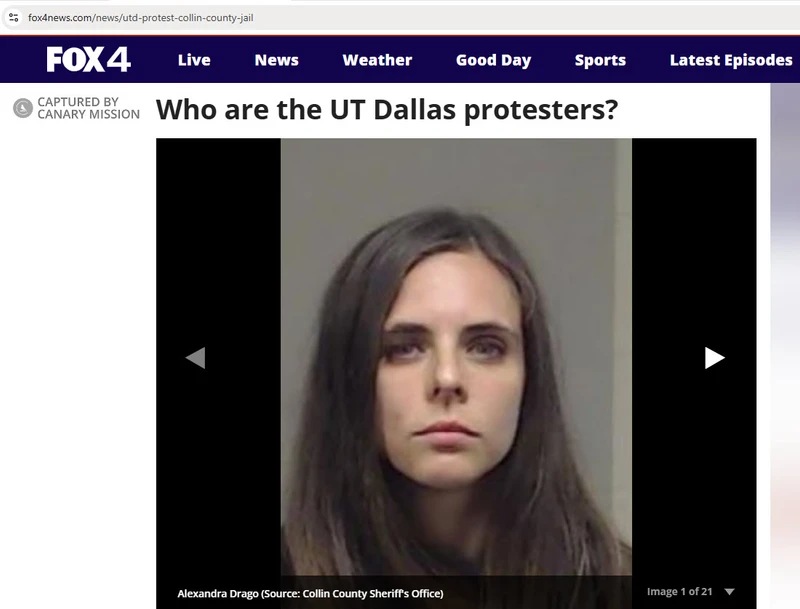Click the blurred sidebar strip at right edge
The image size is (800, 609).
click(x=785, y=346)
